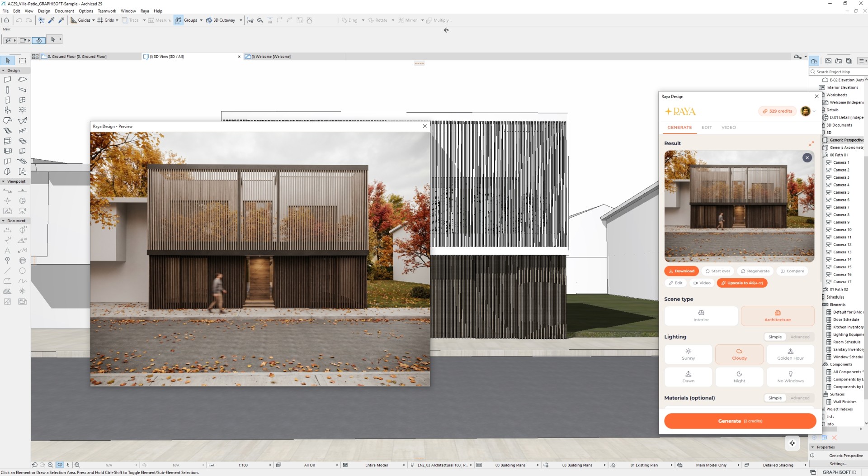Choose Dawn lighting option
This screenshot has width=868, height=476.
click(688, 377)
